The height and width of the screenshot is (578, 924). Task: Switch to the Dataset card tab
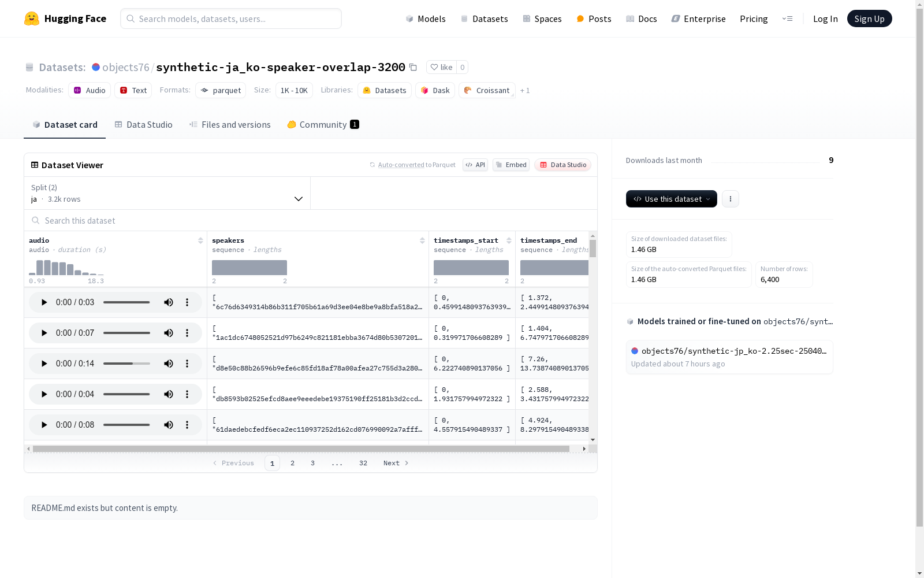tap(65, 125)
